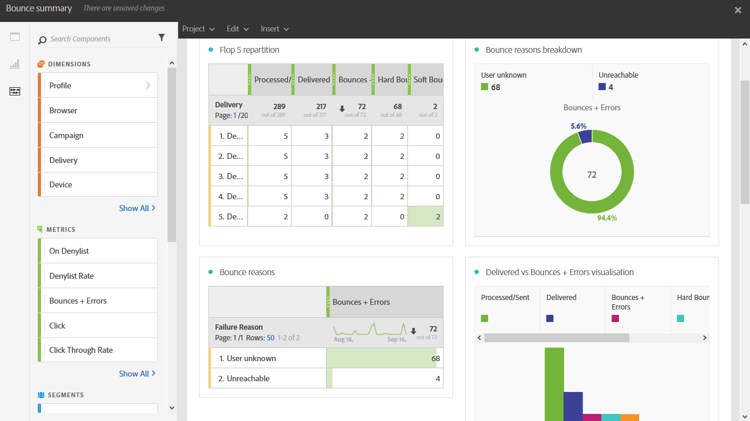Click the sort arrow in Bounces column
Screen dimensions: 750x421
click(342, 109)
